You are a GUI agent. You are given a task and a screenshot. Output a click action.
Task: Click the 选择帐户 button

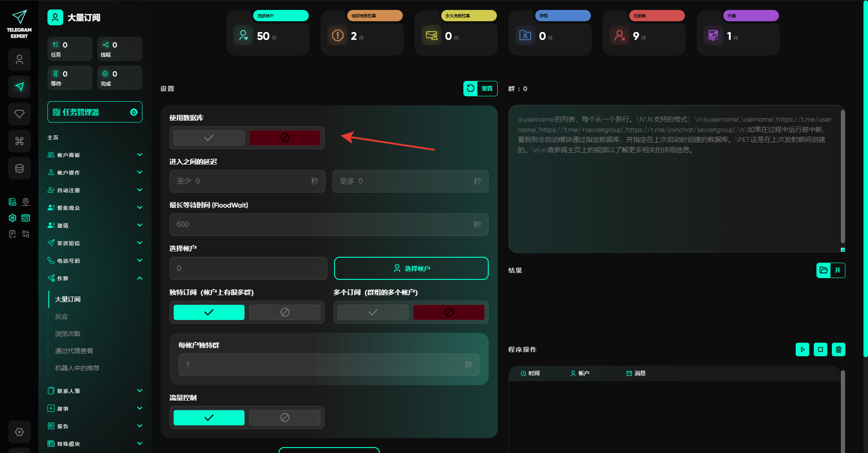(x=411, y=269)
